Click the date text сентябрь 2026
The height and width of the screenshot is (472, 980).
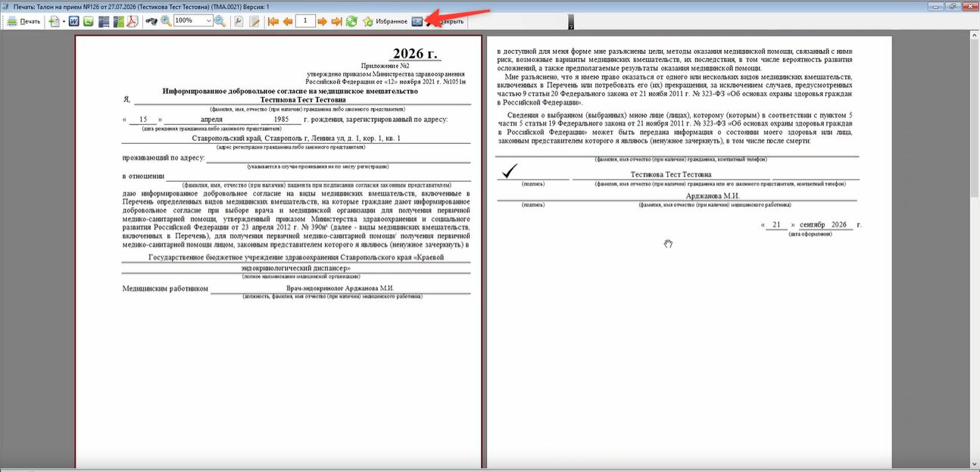click(822, 225)
